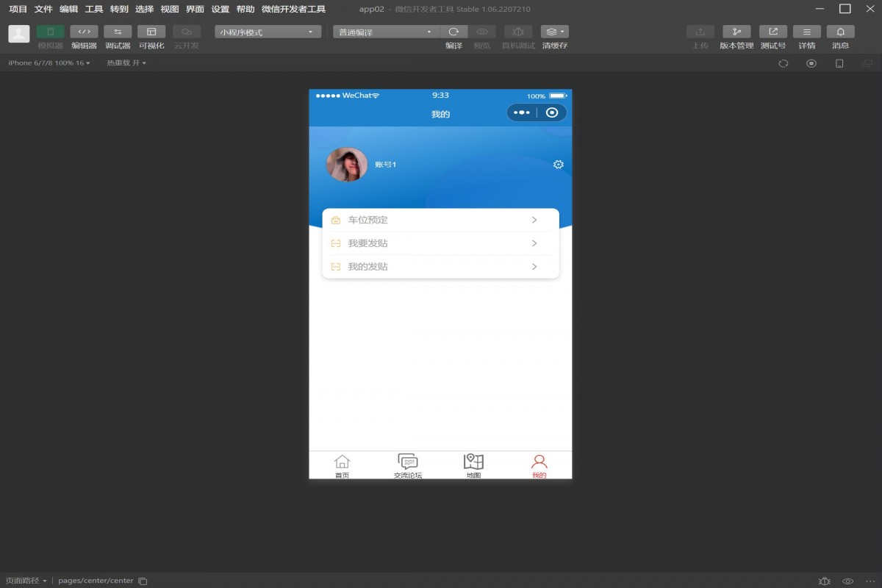The image size is (882, 588).
Task: Toggle the Simulator (模拟器) panel button
Action: [x=50, y=32]
